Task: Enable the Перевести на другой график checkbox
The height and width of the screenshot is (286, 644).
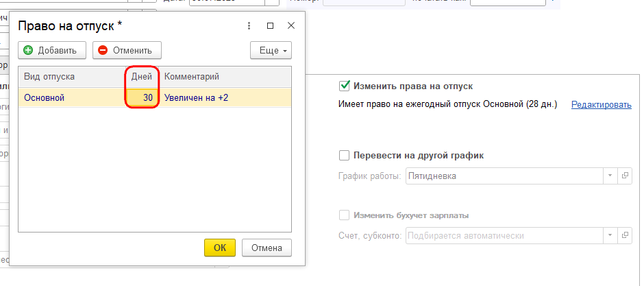Action: pyautogui.click(x=344, y=156)
